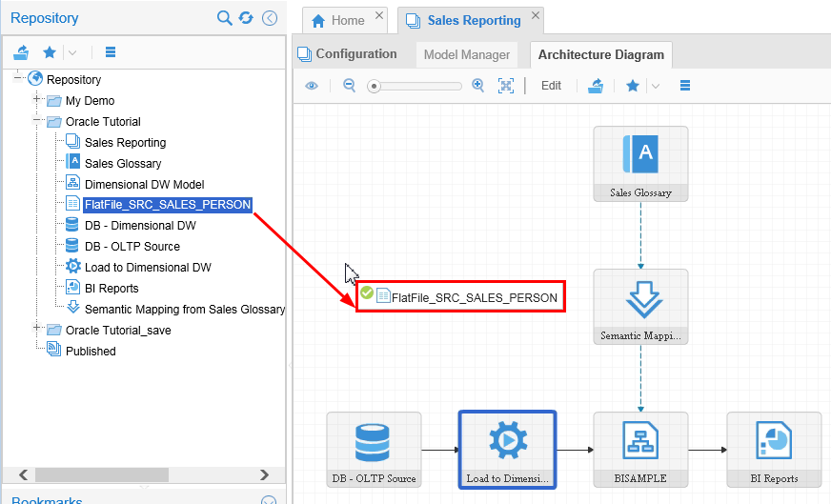Viewport: 831px width, 504px height.
Task: Collapse the Repository panel with the chevron
Action: 270,18
